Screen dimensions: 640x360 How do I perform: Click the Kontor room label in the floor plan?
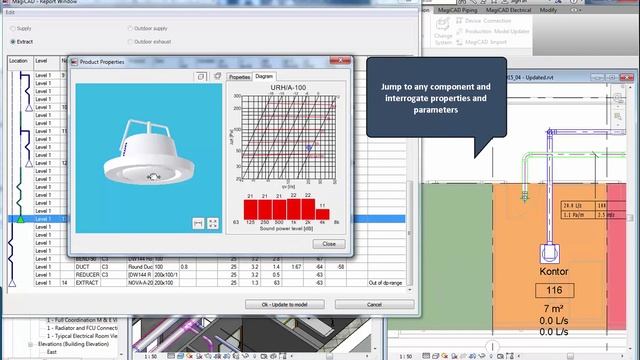[554, 271]
